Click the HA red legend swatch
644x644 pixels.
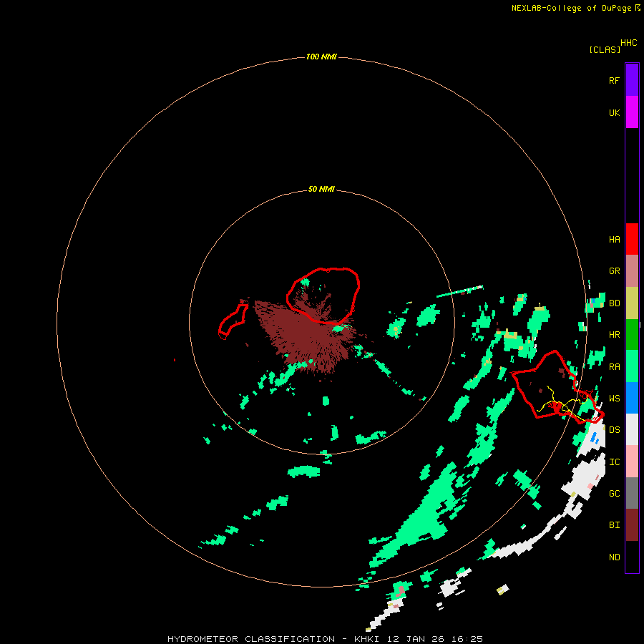[632, 239]
